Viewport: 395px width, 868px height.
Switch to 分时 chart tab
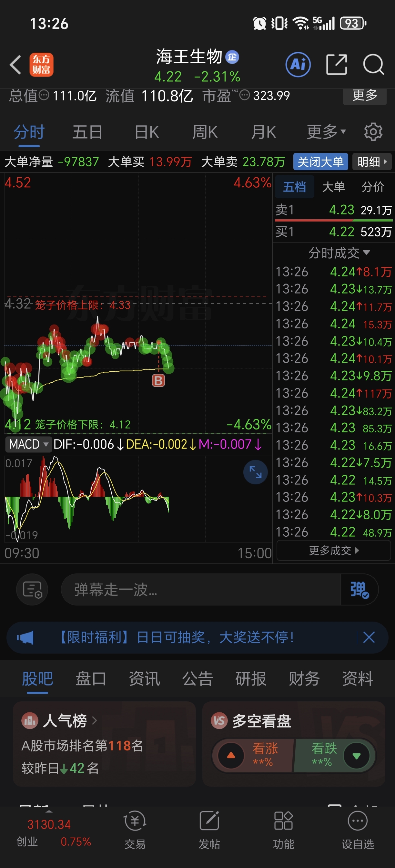click(x=29, y=132)
